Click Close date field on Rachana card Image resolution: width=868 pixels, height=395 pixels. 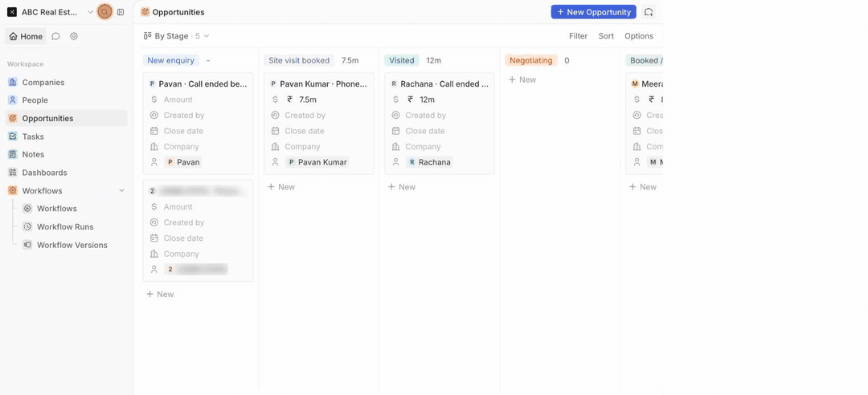[x=425, y=131]
